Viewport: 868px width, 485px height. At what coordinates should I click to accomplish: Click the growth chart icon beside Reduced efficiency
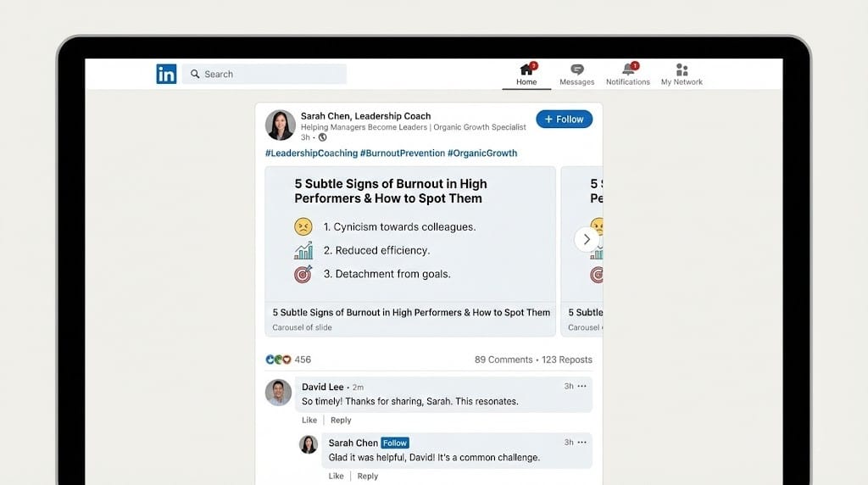(303, 250)
